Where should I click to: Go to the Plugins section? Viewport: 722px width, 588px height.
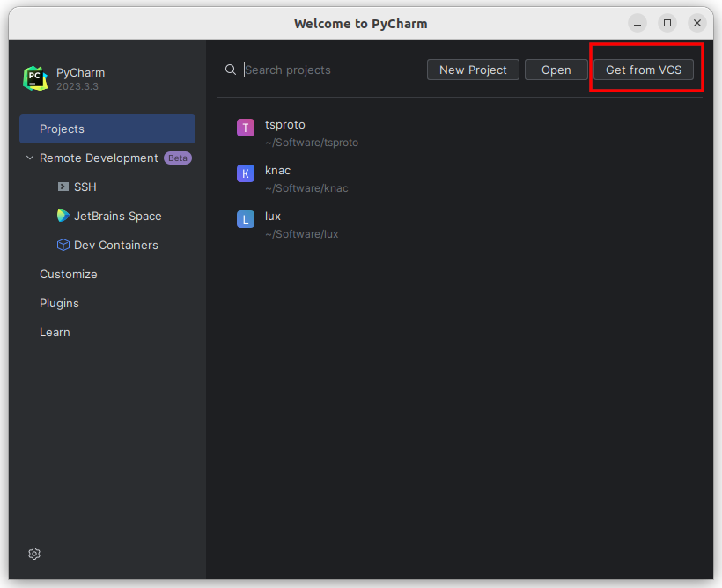point(59,303)
